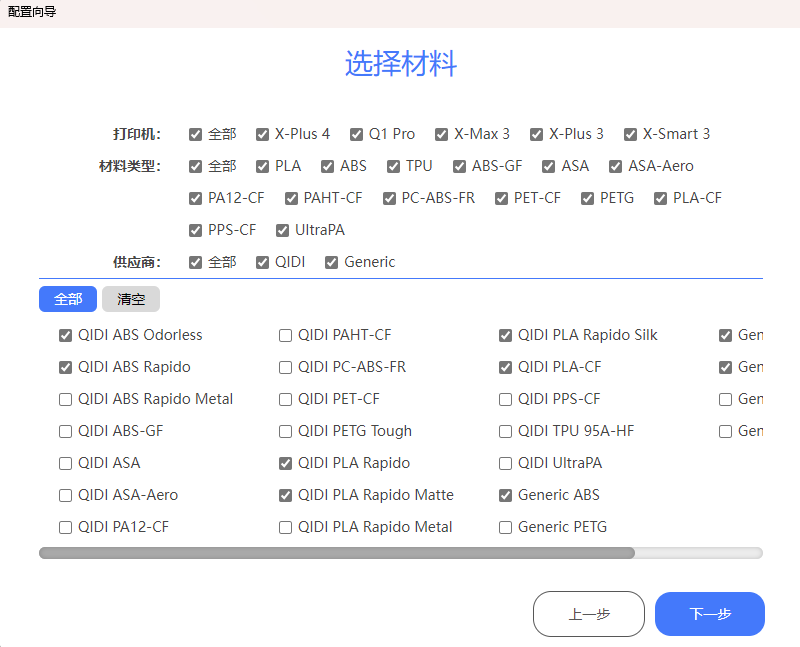This screenshot has width=800, height=647.
Task: Uncheck the PETG material type filter
Action: point(588,198)
